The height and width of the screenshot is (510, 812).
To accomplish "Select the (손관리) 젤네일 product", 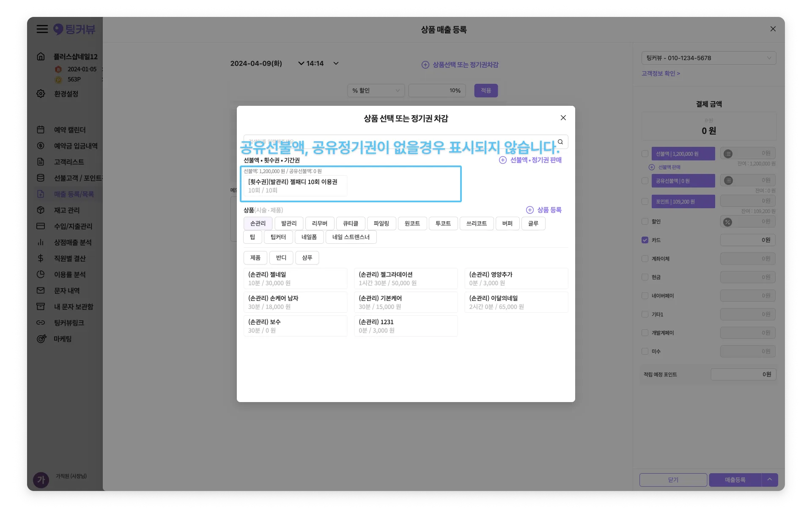I will coord(295,278).
